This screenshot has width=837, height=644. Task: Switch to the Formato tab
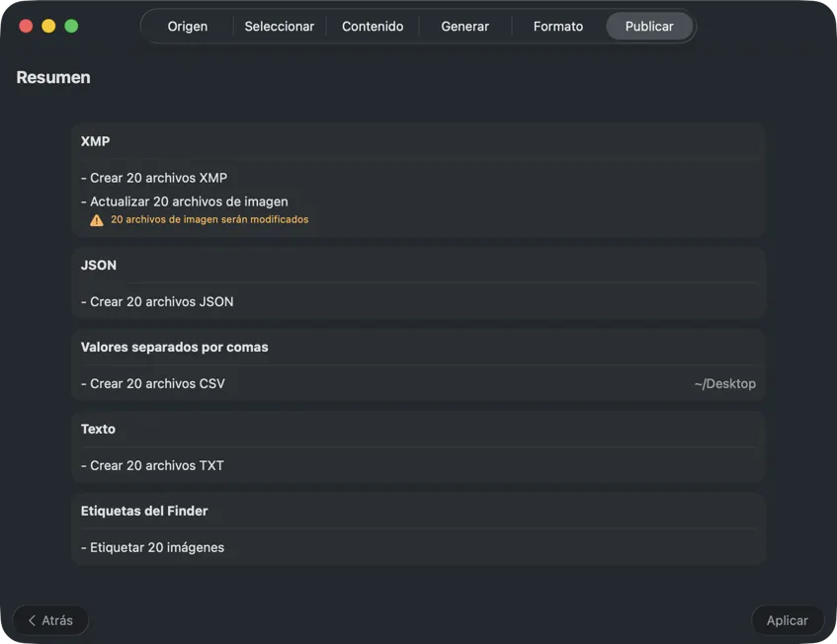point(557,27)
